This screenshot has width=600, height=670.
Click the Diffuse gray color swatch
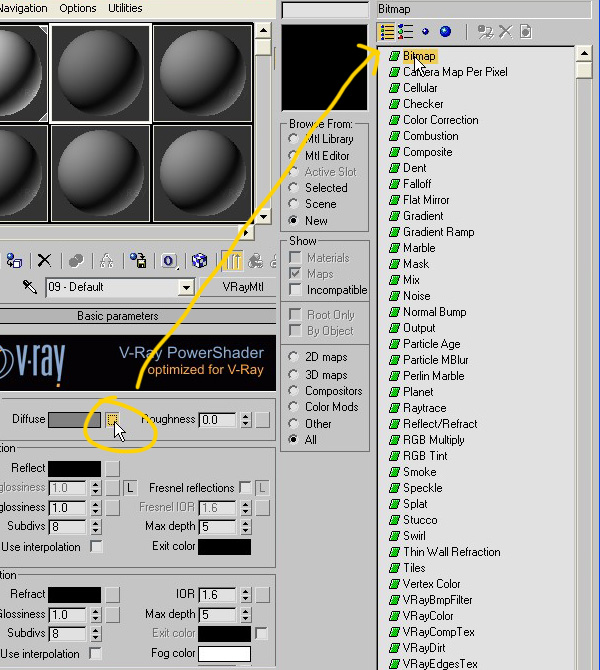[74, 420]
